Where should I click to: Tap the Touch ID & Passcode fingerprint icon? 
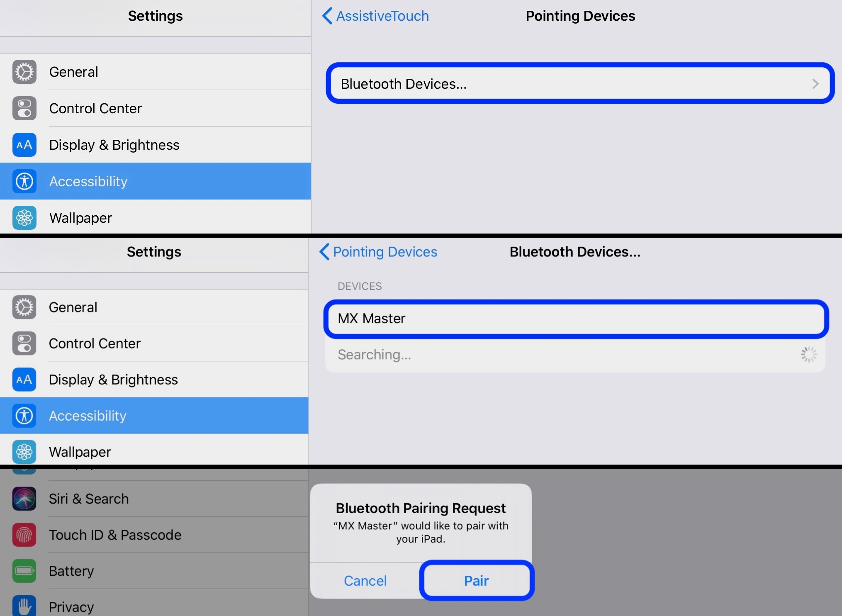[x=24, y=535]
